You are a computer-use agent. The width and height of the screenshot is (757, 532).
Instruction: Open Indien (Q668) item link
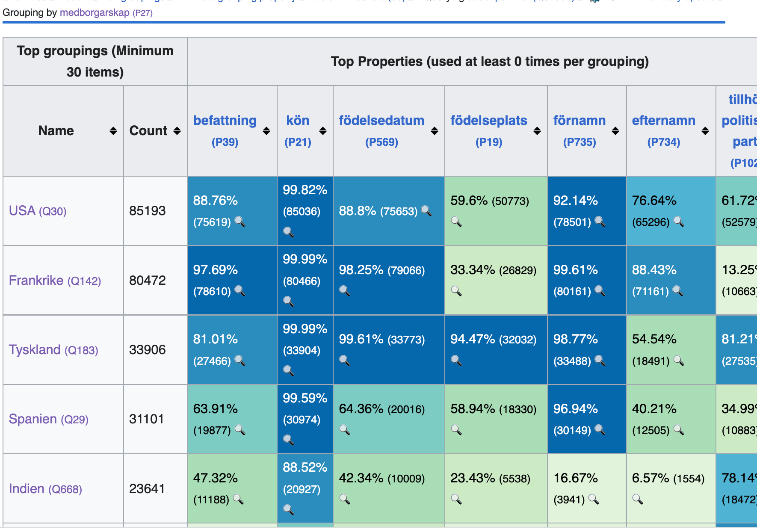[x=45, y=489]
